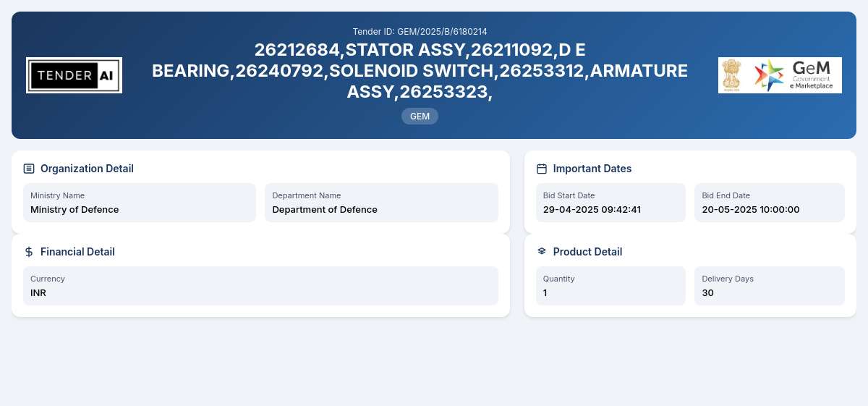Click the tender title starting with 26212684,STATOR ASSY
This screenshot has width=868, height=406.
(420, 71)
